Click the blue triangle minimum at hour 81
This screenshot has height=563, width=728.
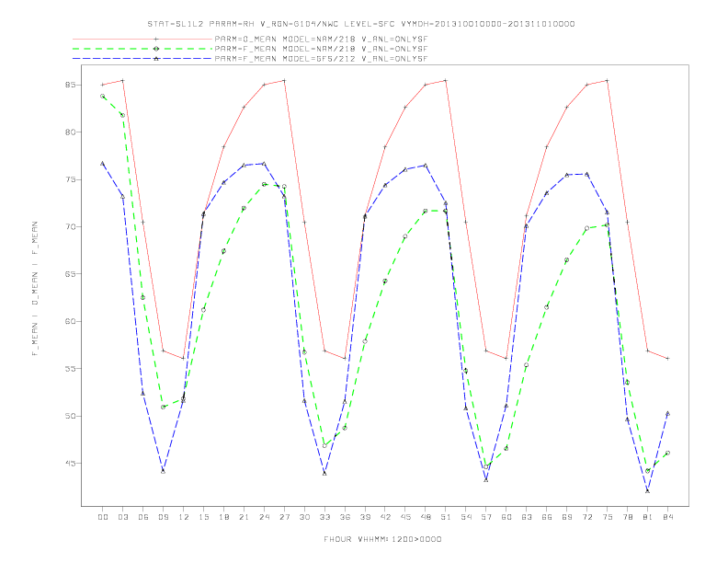coord(648,490)
